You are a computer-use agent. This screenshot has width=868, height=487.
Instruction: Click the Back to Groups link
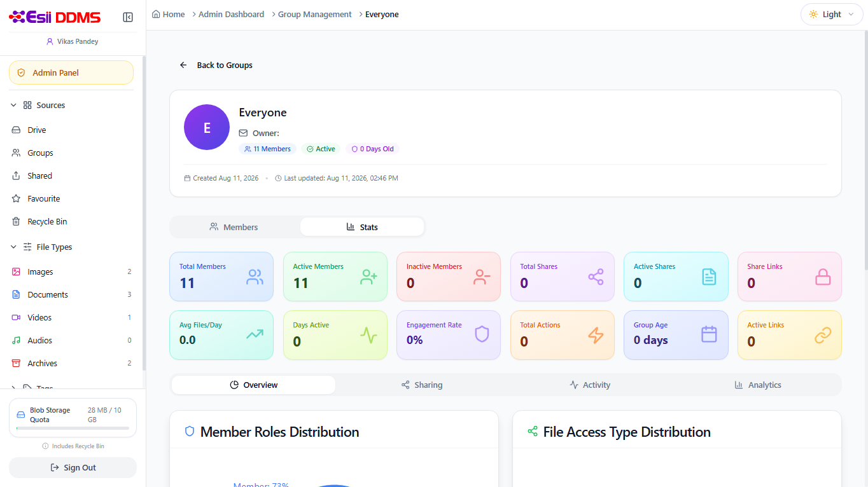216,65
